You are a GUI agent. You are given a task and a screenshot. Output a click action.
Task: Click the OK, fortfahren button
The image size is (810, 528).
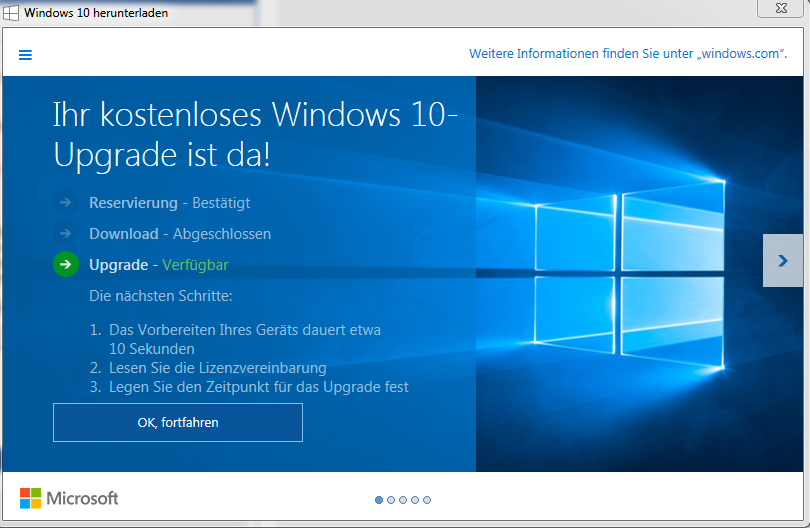178,423
